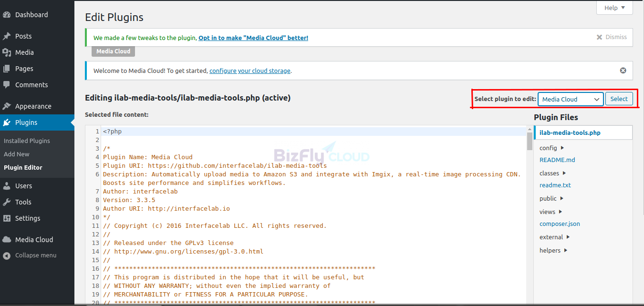Click the Posts pushpin icon

point(7,36)
